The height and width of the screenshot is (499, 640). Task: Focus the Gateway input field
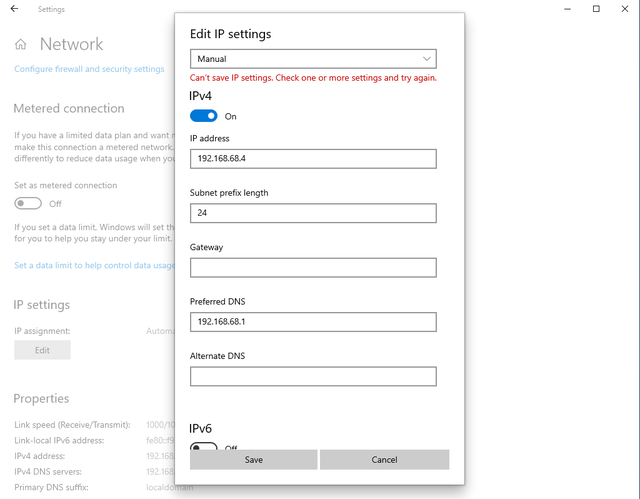[x=312, y=267]
